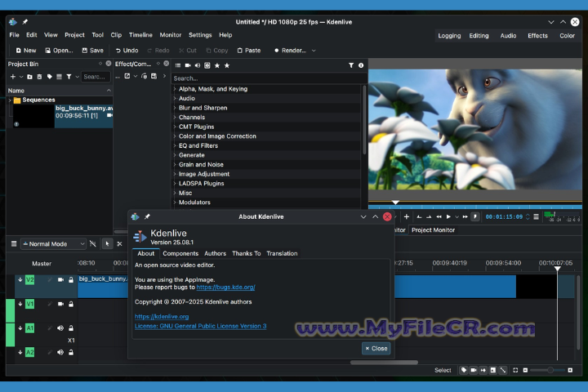Open the Render button dropdown arrow
This screenshot has width=588, height=392.
[314, 51]
